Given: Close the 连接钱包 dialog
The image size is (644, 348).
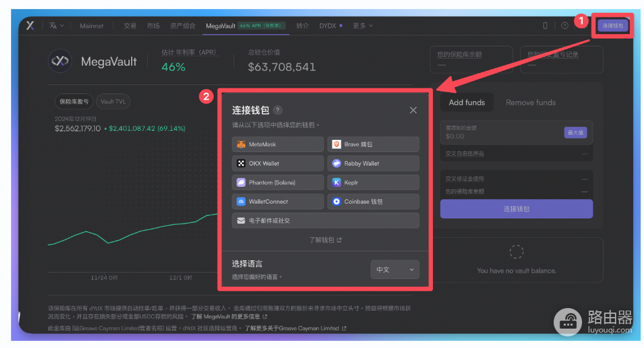Looking at the screenshot, I should click(x=413, y=110).
